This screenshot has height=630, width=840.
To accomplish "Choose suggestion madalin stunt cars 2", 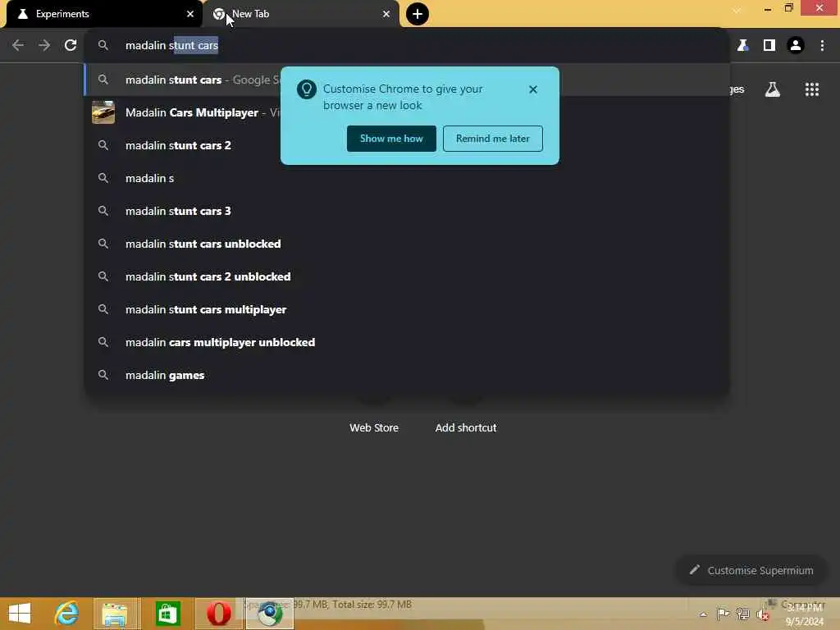I will [407, 146].
